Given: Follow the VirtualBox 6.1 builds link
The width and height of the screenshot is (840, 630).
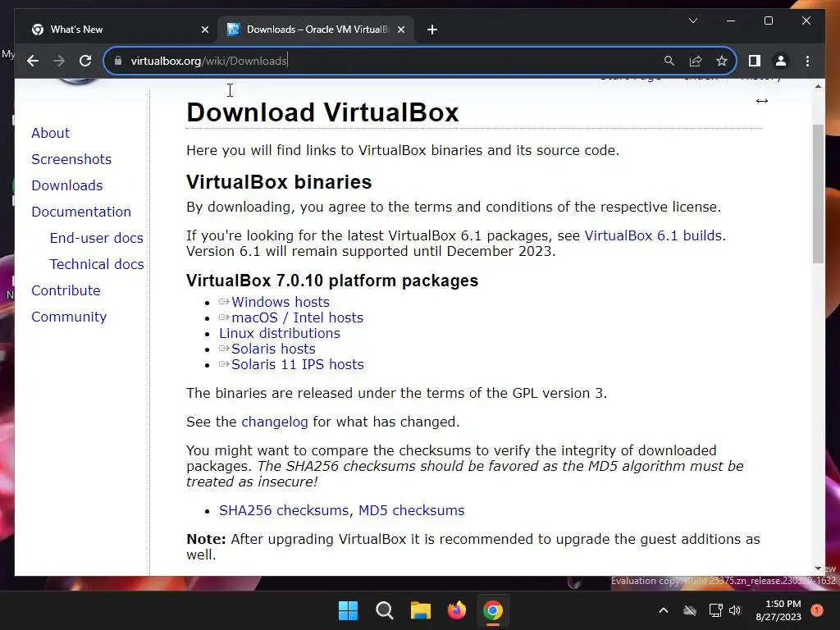Looking at the screenshot, I should [653, 235].
